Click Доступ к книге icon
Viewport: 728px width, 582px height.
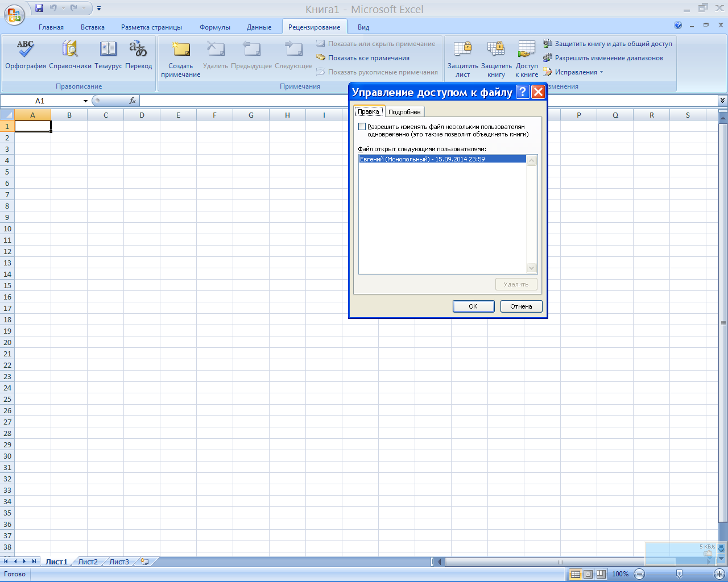click(x=527, y=59)
